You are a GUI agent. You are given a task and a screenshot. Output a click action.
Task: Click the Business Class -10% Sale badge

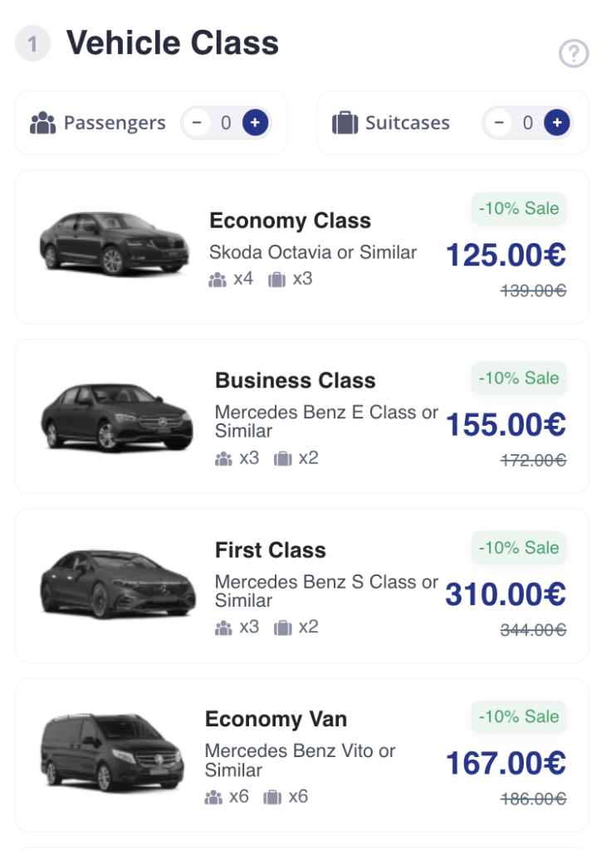click(519, 378)
